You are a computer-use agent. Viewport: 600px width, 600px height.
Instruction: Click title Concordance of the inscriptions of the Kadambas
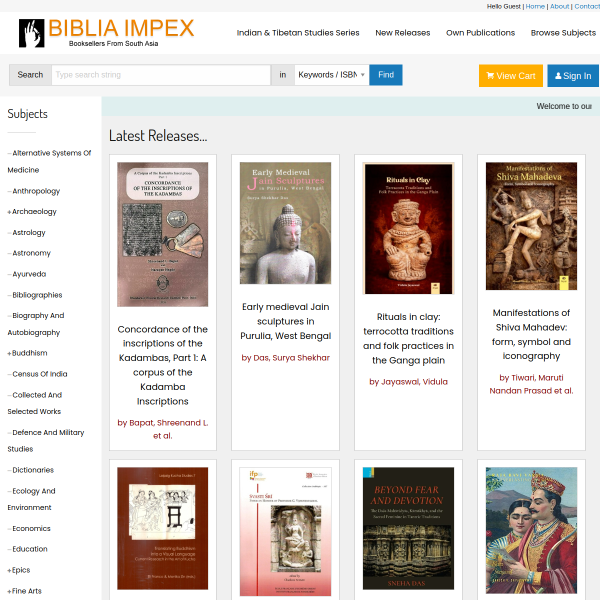[163, 365]
